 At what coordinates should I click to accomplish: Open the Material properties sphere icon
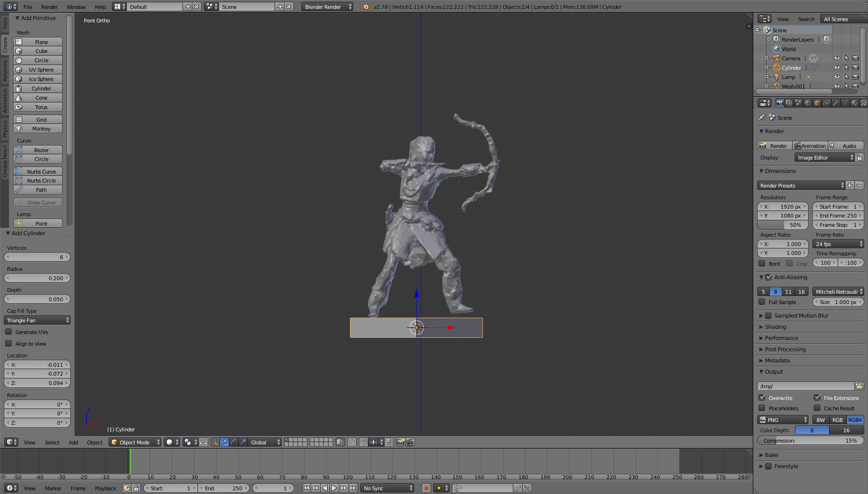coord(854,103)
